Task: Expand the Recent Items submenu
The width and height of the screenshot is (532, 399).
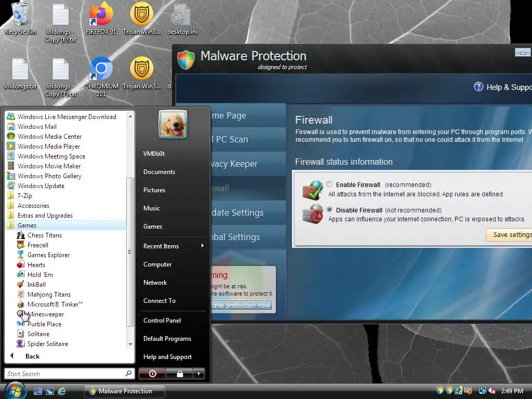Action: pyautogui.click(x=174, y=246)
